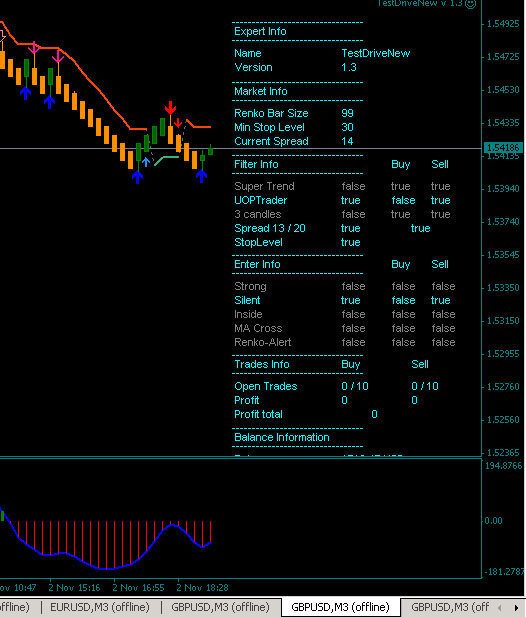Screen dimensions: 526x617
Task: Click the active white GBPUSD,M3 (offline) tab
Action: click(340, 607)
